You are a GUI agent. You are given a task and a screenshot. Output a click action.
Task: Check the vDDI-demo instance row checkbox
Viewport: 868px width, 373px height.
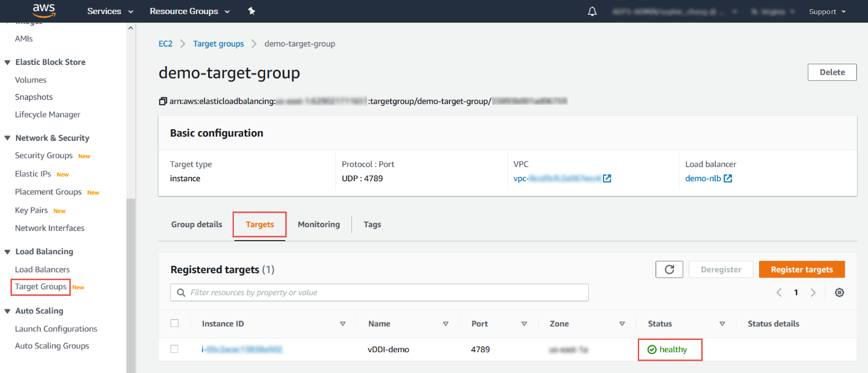tap(174, 349)
